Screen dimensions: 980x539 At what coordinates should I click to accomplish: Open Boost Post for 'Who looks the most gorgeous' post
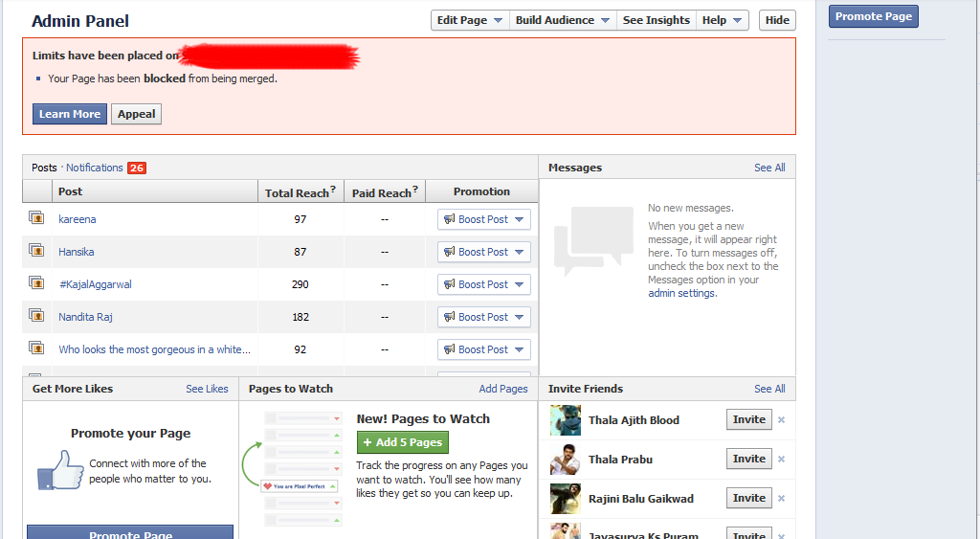click(x=483, y=349)
